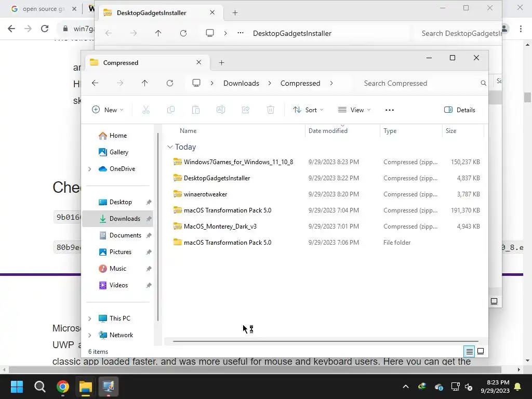The height and width of the screenshot is (399, 532).
Task: Click horizontal scrollbar in file list
Action: click(x=325, y=341)
